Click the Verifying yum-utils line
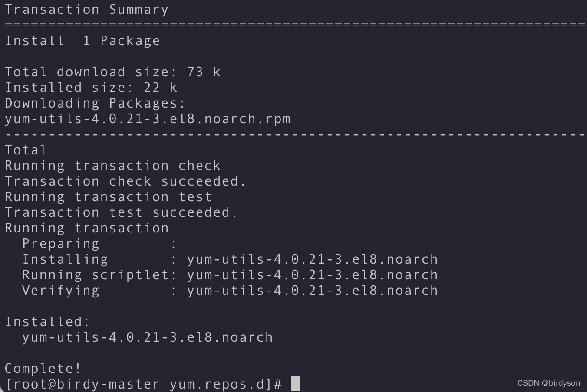 pos(230,291)
